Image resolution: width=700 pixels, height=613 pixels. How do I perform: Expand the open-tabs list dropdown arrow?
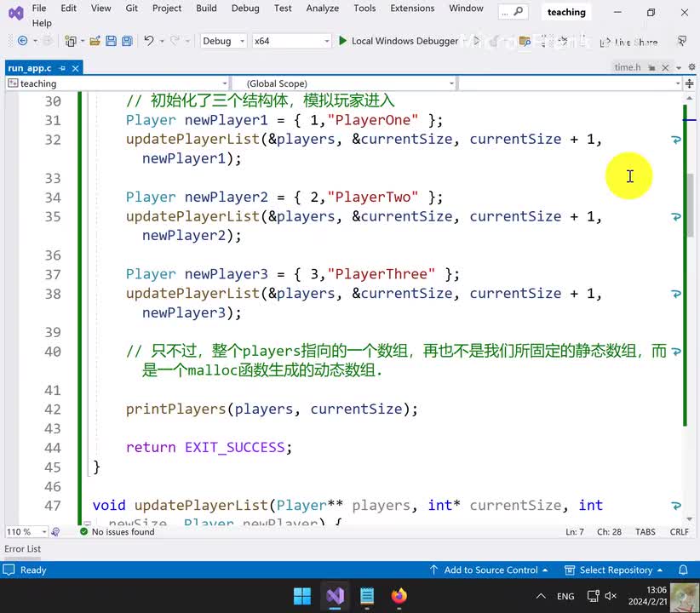point(679,68)
